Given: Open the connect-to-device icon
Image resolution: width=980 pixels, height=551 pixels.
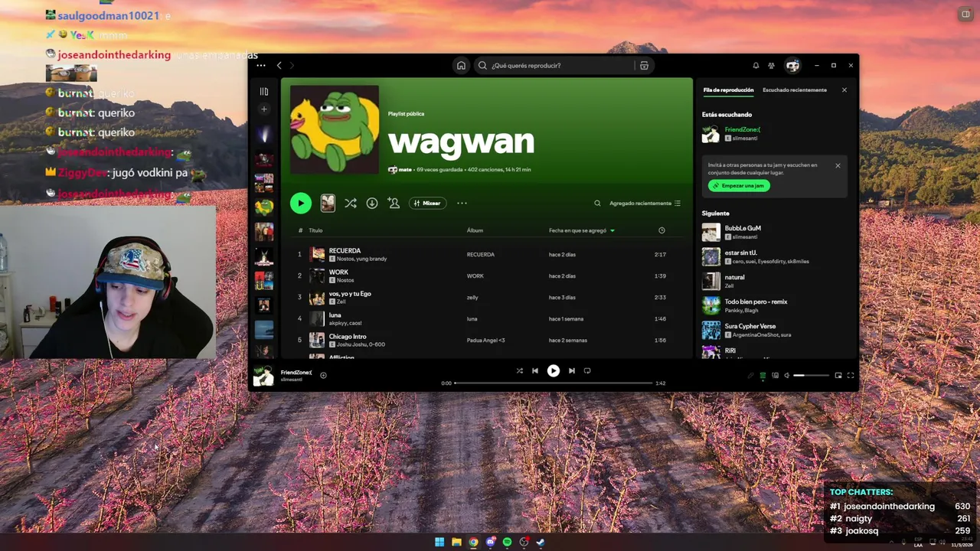Looking at the screenshot, I should point(775,376).
